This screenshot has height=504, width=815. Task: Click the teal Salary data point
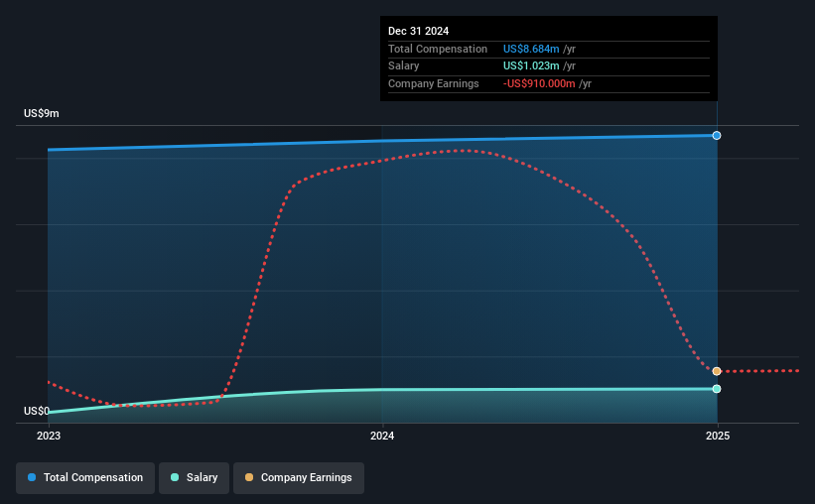[717, 389]
